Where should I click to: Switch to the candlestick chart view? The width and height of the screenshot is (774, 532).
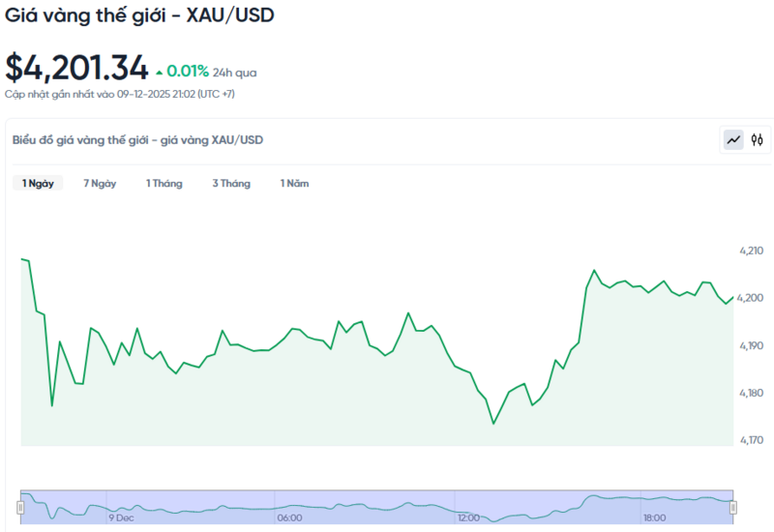758,140
